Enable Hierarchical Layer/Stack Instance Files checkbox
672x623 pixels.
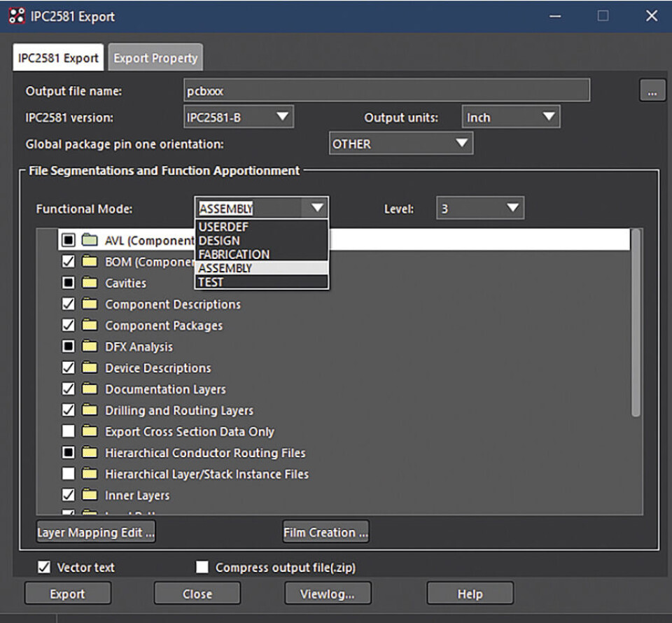point(68,473)
